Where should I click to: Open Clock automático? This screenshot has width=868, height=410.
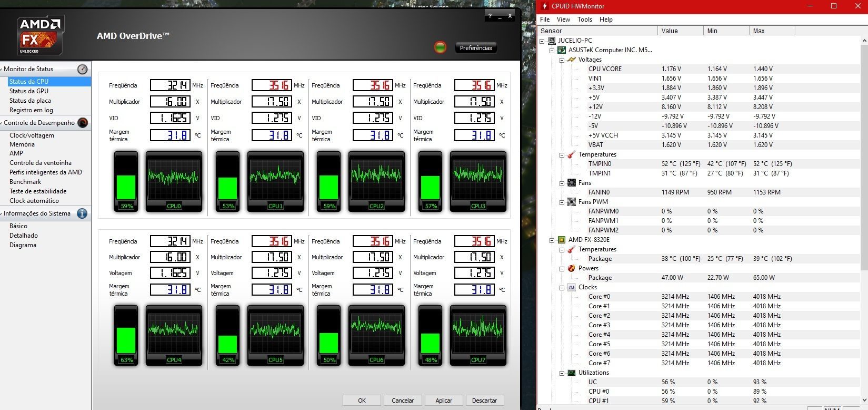click(34, 201)
